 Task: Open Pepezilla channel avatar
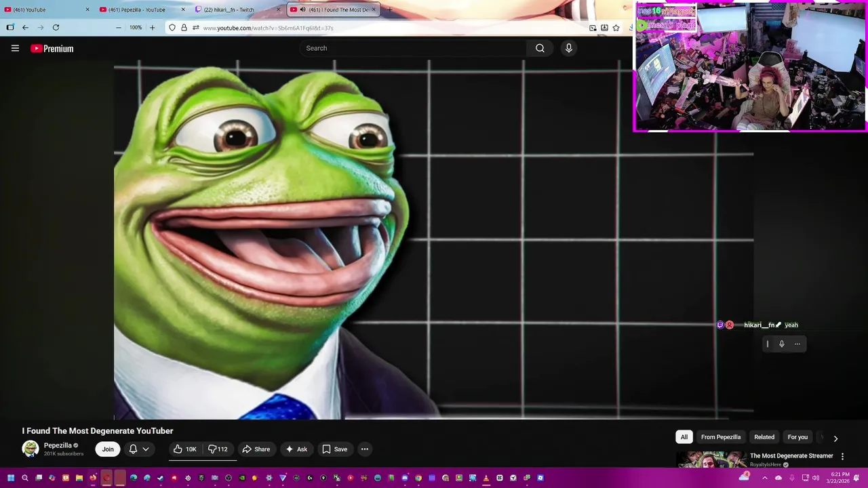31,449
